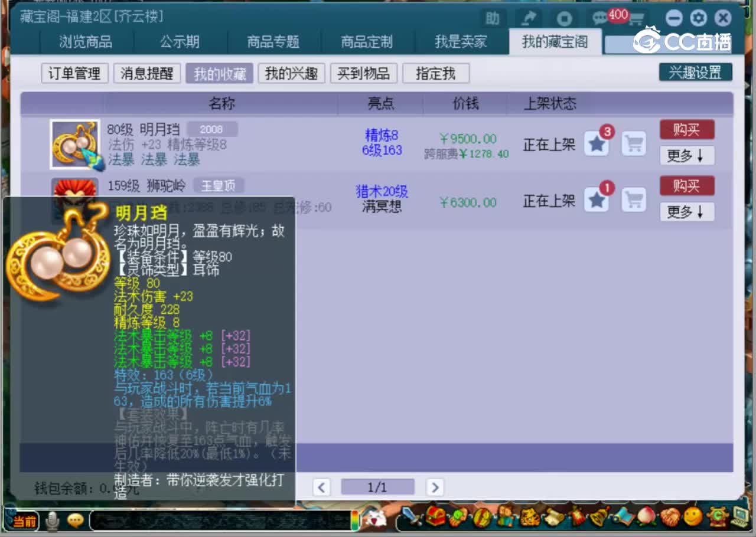Viewport: 756px width, 537px height.
Task: Click the yellow chat bubble icon
Action: coord(76,520)
